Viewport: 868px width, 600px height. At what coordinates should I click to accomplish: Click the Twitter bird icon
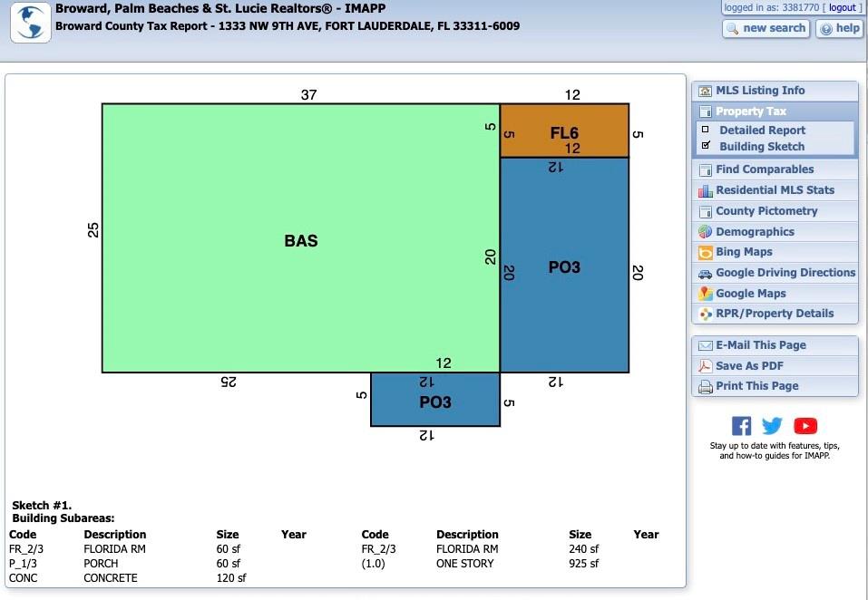(x=772, y=426)
